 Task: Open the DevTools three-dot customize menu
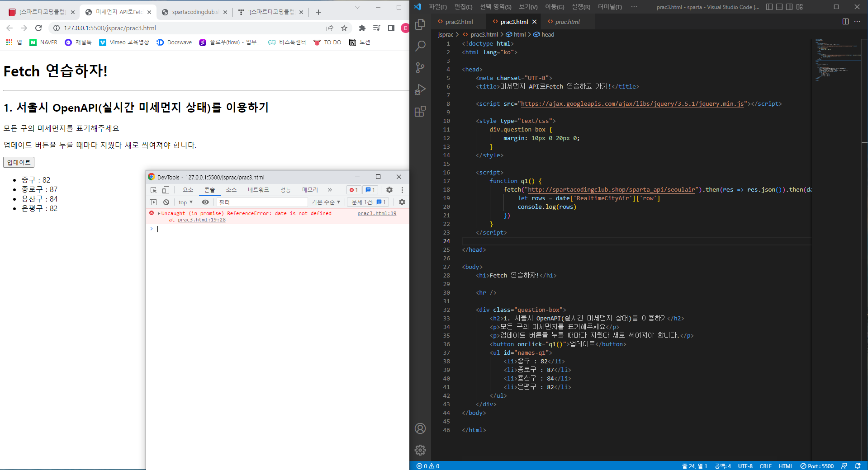402,190
